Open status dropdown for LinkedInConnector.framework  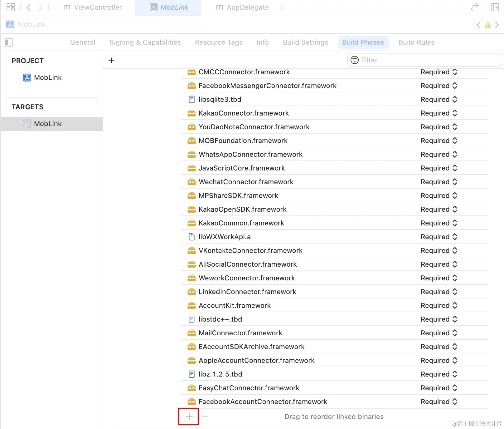(439, 292)
